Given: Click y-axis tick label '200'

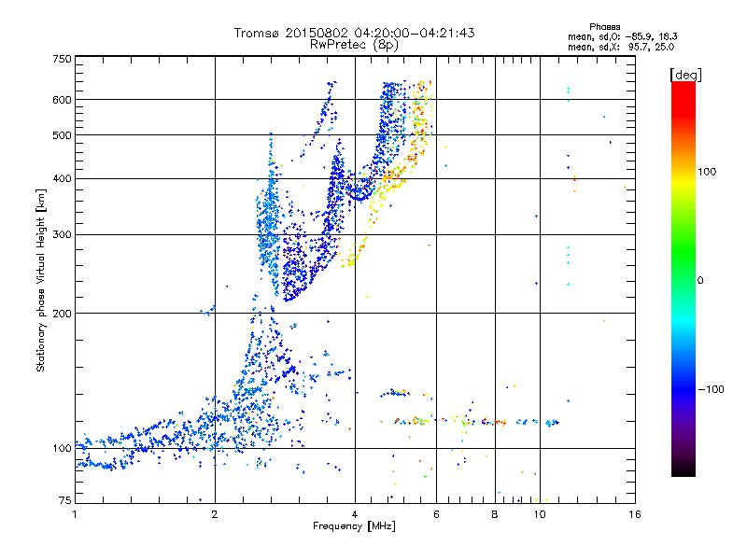Looking at the screenshot, I should [62, 314].
